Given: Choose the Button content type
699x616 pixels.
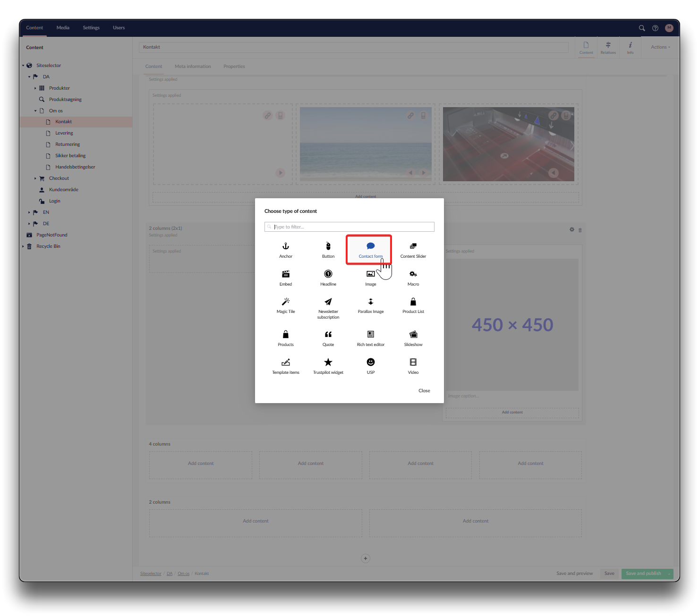Looking at the screenshot, I should click(x=328, y=250).
